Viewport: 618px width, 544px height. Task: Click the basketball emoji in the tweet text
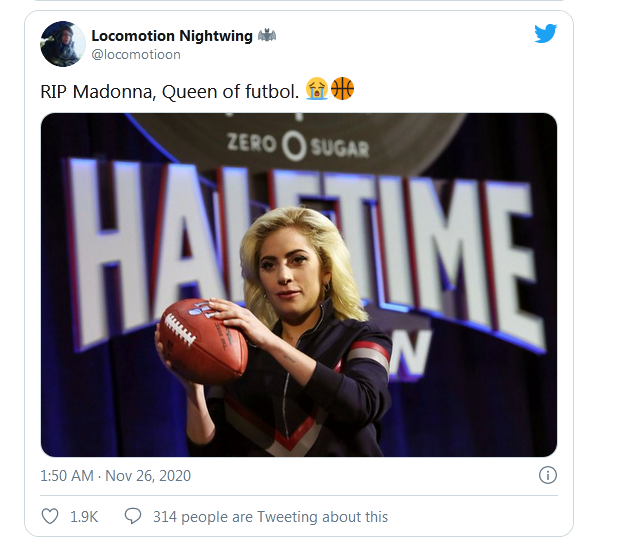click(342, 89)
